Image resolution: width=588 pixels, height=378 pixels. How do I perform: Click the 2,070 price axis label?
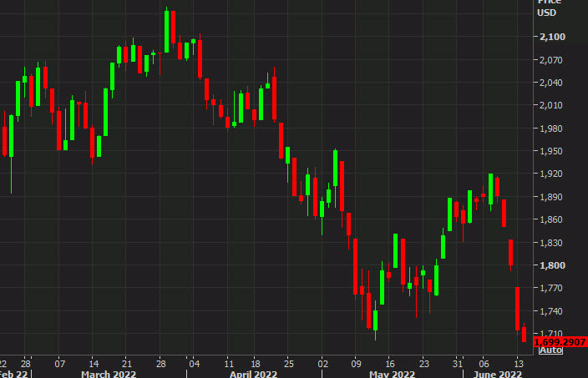pyautogui.click(x=551, y=59)
